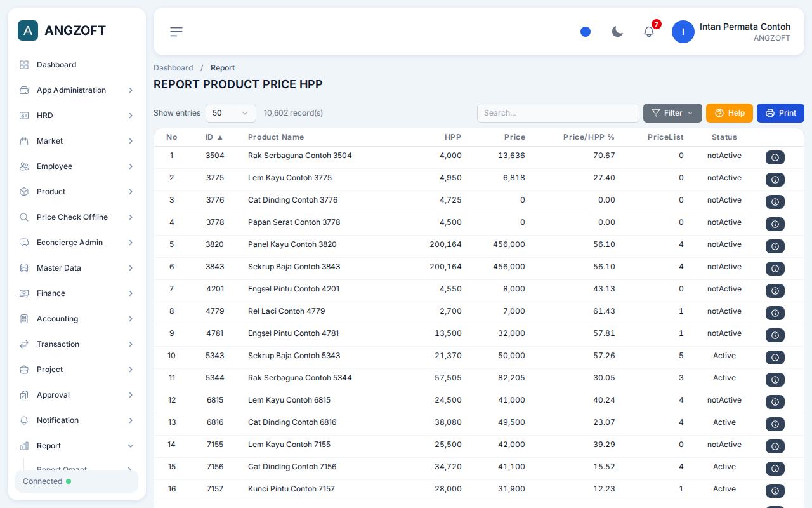Open the Filter dropdown button
The image size is (812, 508).
pos(672,113)
